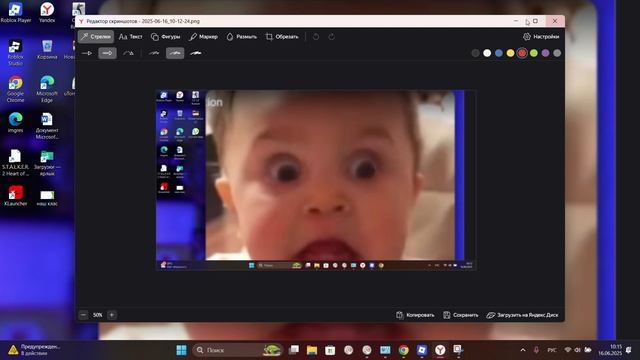
Task: Zoom in with the plus button
Action: click(x=112, y=315)
